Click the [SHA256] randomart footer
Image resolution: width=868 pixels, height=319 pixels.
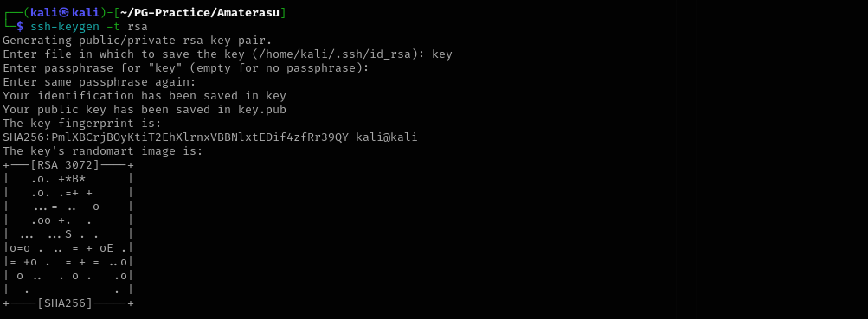65,303
